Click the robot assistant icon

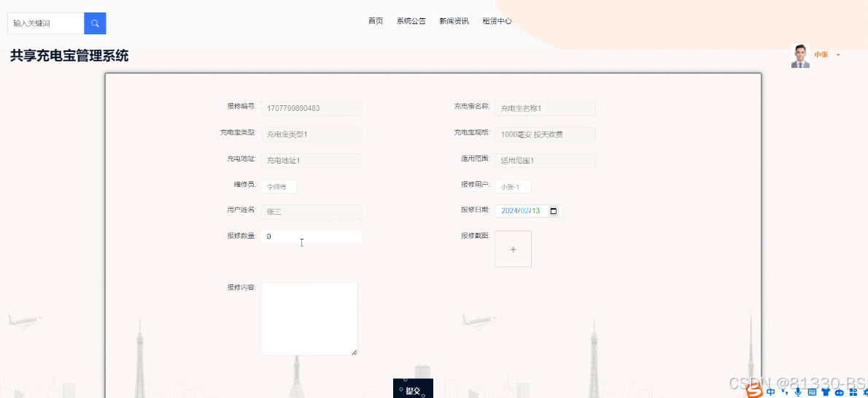tap(840, 392)
